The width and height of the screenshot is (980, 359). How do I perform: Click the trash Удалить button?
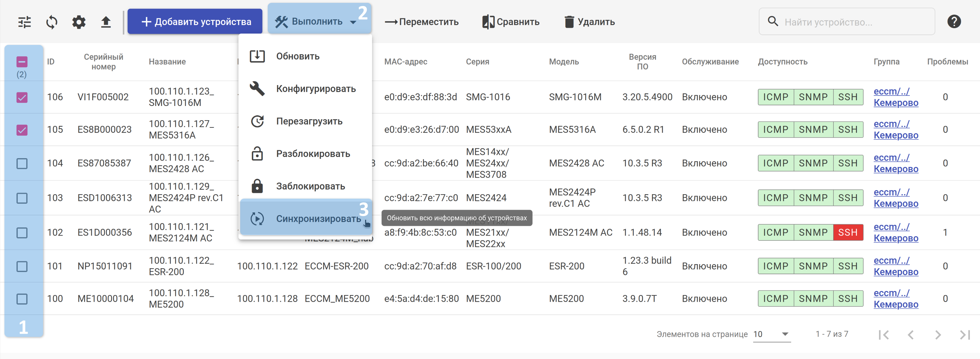pyautogui.click(x=589, y=22)
